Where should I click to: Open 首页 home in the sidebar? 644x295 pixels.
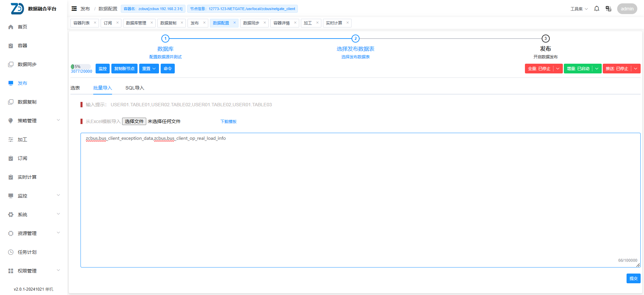coord(22,27)
